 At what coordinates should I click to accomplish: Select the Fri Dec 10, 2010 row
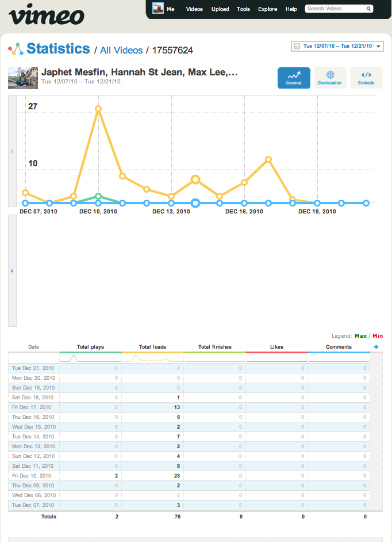189,476
